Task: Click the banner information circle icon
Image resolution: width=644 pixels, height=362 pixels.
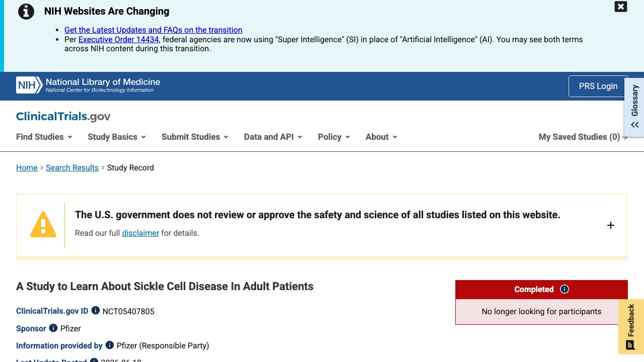Action: pyautogui.click(x=26, y=11)
